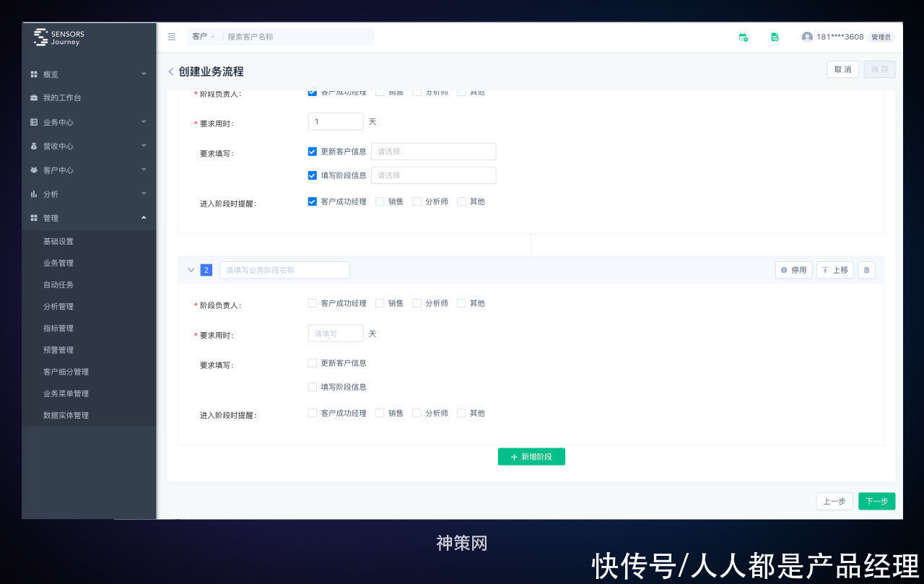Image resolution: width=924 pixels, height=584 pixels.
Task: Click the 营收中心 sidebar icon
Action: (34, 146)
